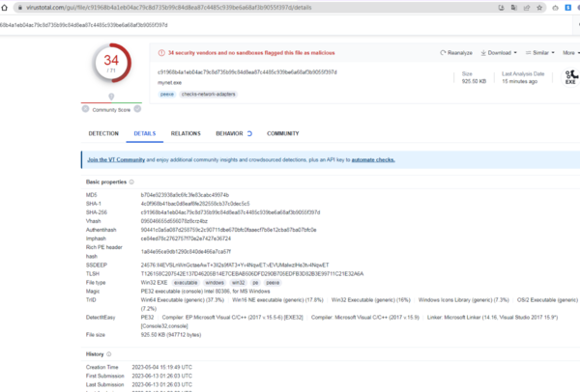
Task: Click the Magic PE32 executable description
Action: tap(205, 292)
